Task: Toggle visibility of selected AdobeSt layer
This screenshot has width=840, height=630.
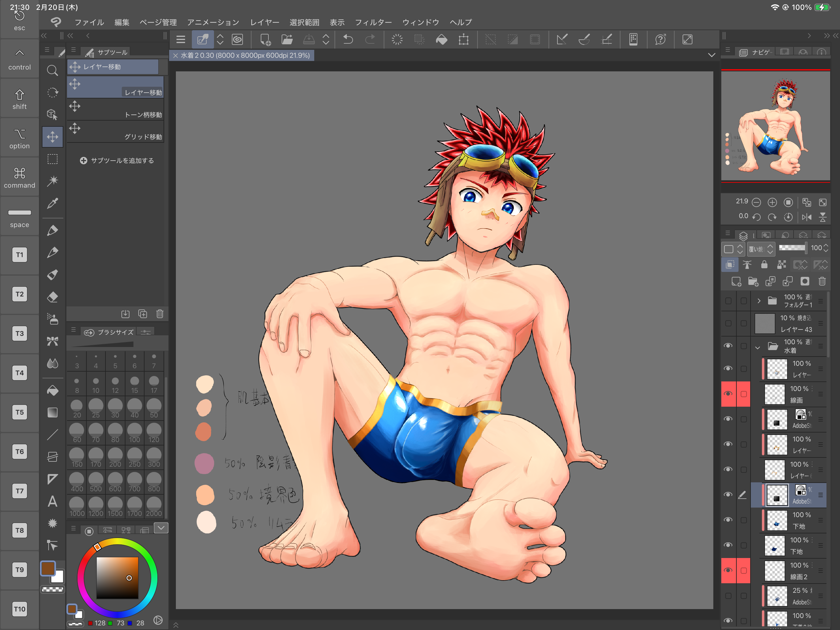Action: [728, 495]
